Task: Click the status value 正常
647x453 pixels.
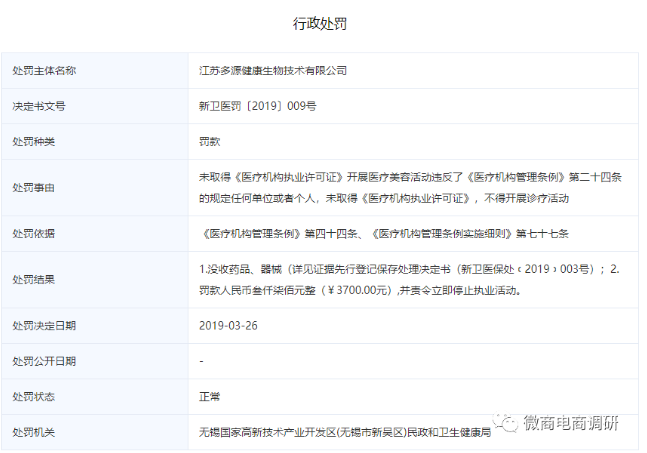Action: click(210, 396)
